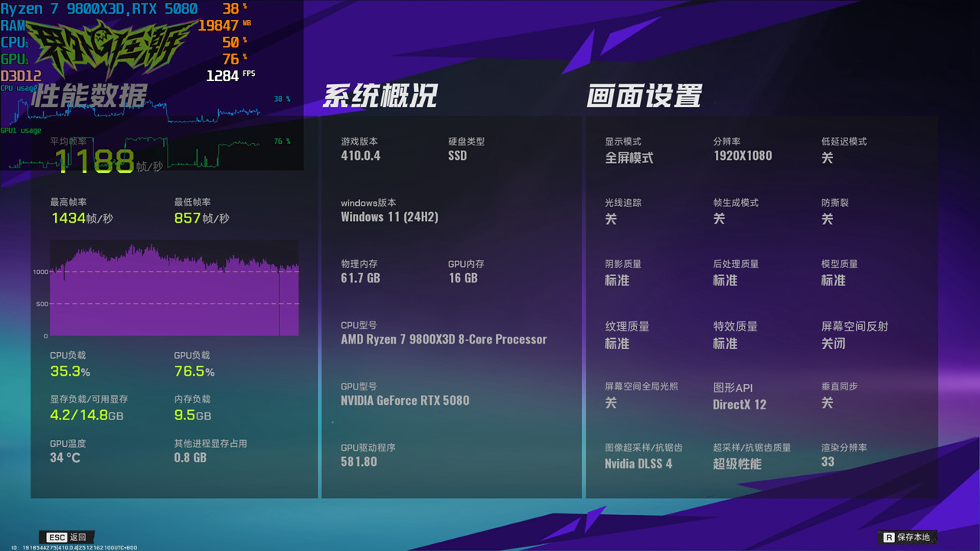
Task: Click the 1284 FPS counter in overlay
Action: [229, 73]
